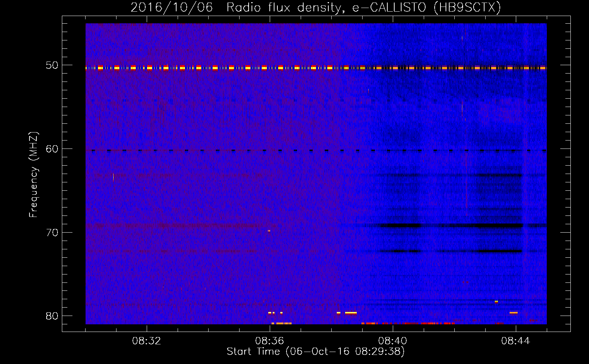
Task: Click the 08:40 time tick label
Action: click(x=392, y=341)
